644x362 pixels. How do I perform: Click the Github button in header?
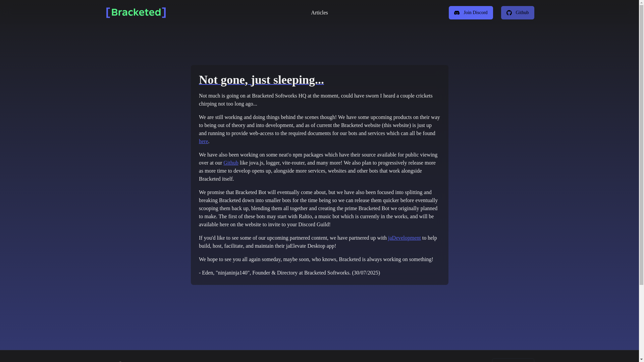[x=517, y=13]
